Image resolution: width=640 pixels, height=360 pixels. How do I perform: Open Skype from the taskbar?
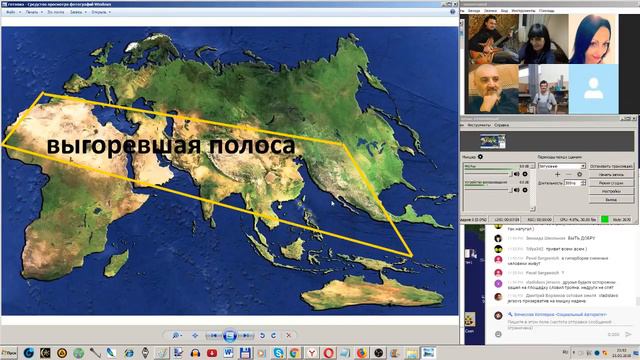278,353
